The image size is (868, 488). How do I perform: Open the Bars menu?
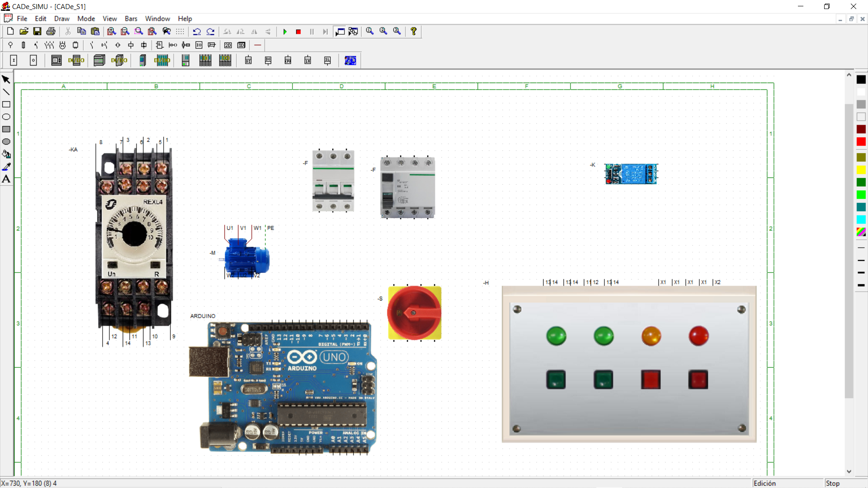coord(131,19)
